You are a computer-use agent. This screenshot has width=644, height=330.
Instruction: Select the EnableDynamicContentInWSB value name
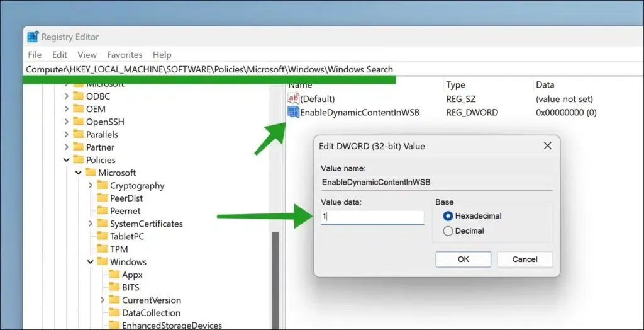[360, 112]
